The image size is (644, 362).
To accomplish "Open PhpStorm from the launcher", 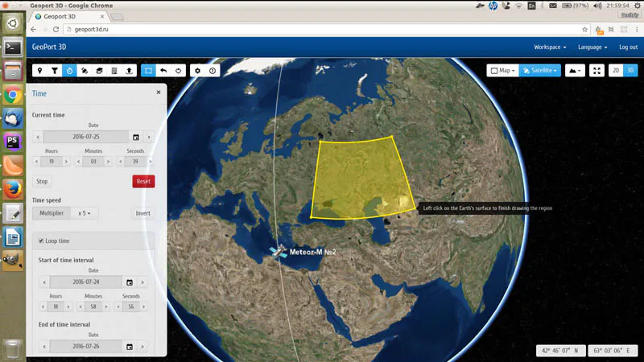I will coord(13,142).
